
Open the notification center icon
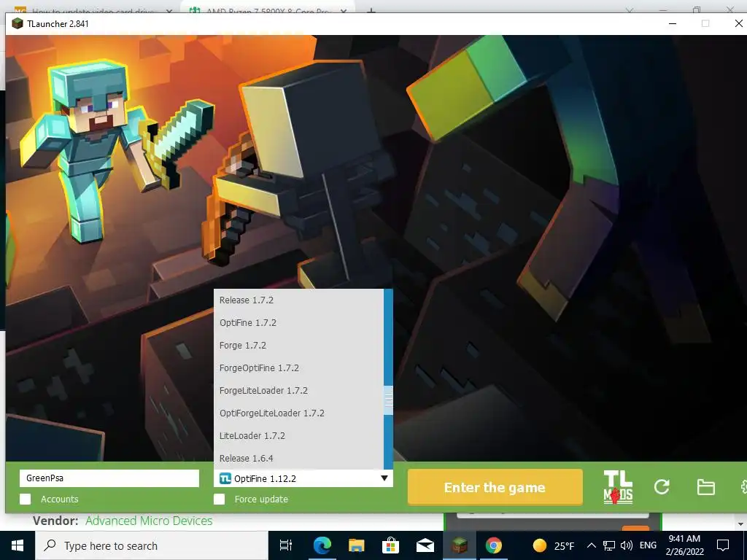click(x=723, y=545)
